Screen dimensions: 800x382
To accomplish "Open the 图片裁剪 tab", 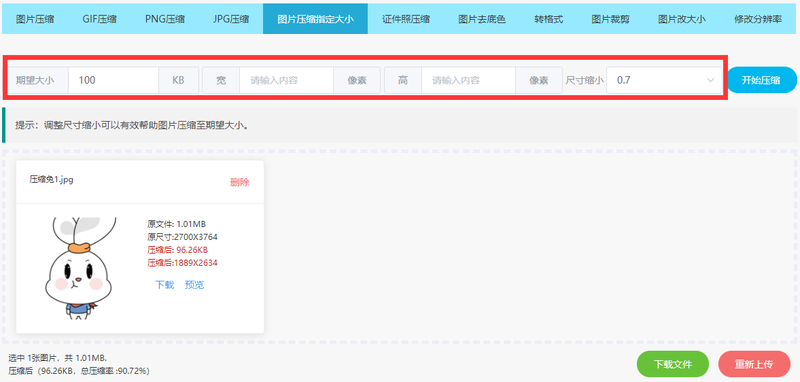I will [x=610, y=19].
